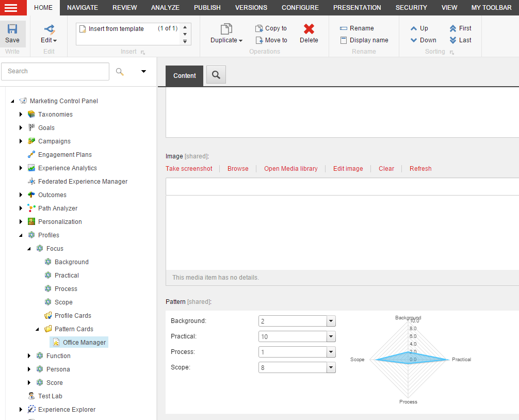Expand the Edit dropdown arrow
Viewport: 519px width, 420px height.
55,41
